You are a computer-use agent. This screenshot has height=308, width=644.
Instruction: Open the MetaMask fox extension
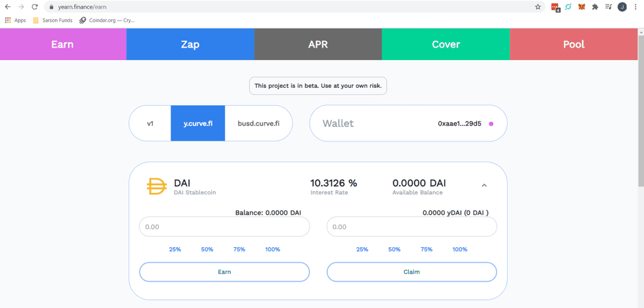pyautogui.click(x=582, y=7)
